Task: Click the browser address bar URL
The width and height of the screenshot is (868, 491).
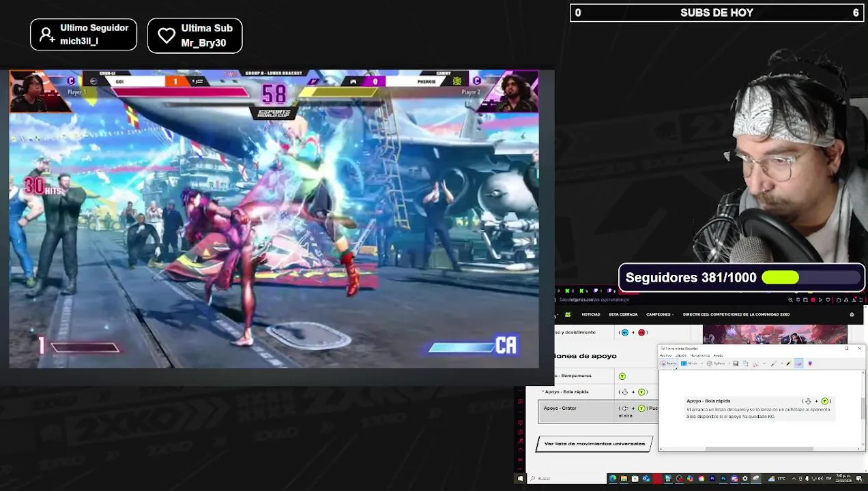Action: tap(594, 300)
